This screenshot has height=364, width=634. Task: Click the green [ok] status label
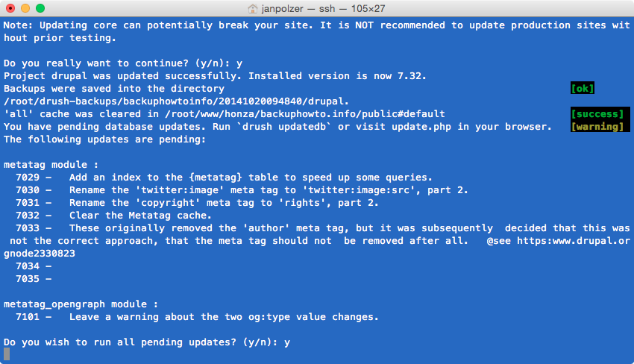(x=583, y=89)
